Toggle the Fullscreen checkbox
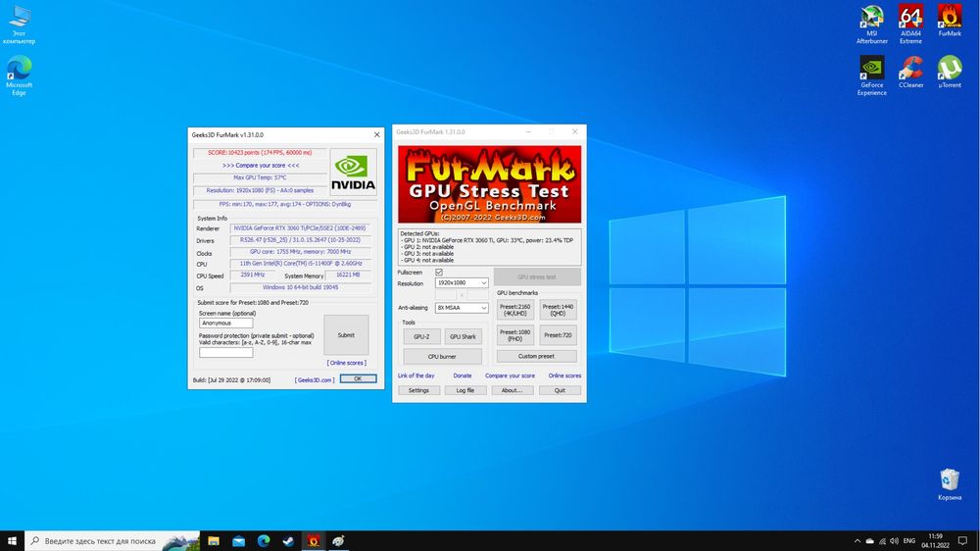 click(x=439, y=272)
